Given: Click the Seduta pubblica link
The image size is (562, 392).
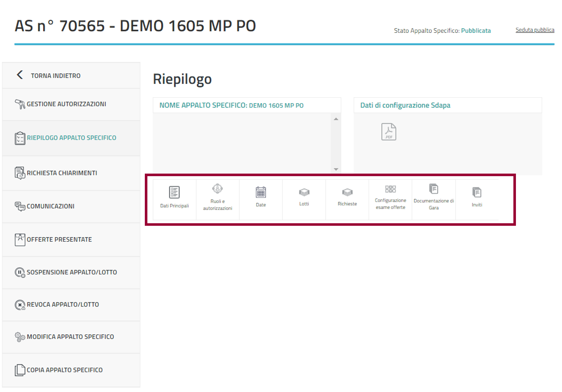Looking at the screenshot, I should pyautogui.click(x=535, y=30).
